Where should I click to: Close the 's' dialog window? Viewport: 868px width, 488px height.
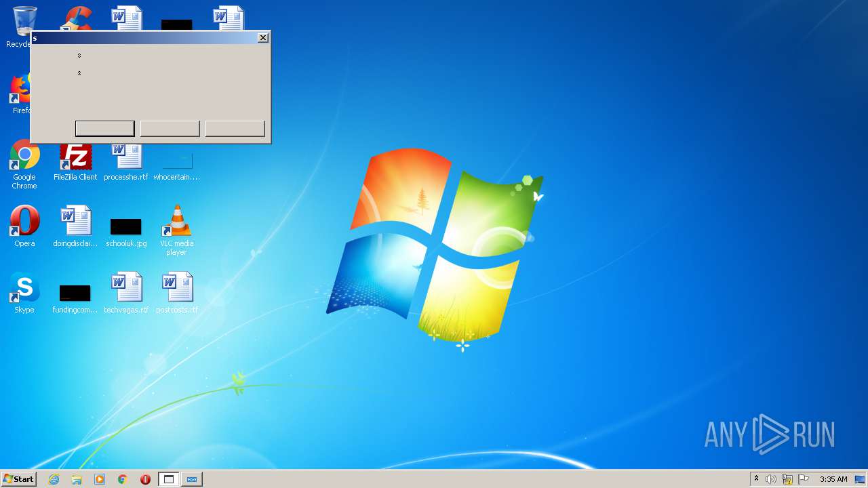(x=263, y=38)
